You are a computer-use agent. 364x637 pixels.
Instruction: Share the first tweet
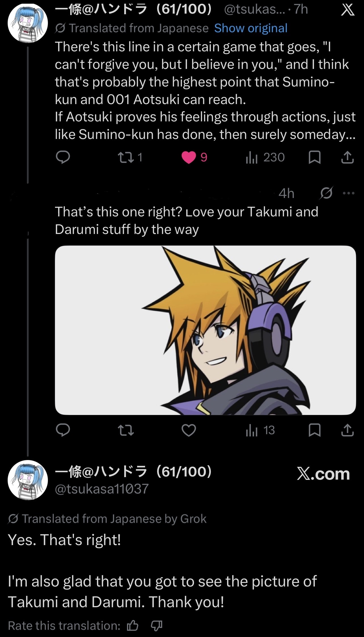[x=348, y=157]
